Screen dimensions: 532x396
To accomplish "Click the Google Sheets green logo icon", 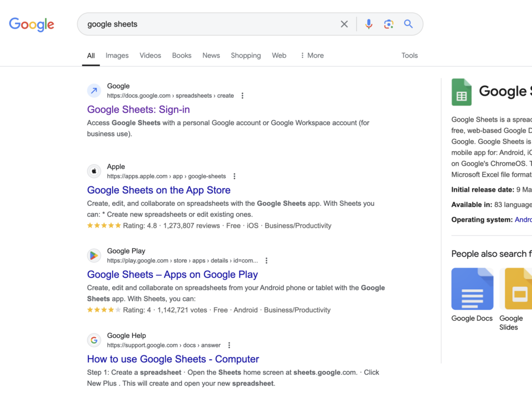I will 461,92.
